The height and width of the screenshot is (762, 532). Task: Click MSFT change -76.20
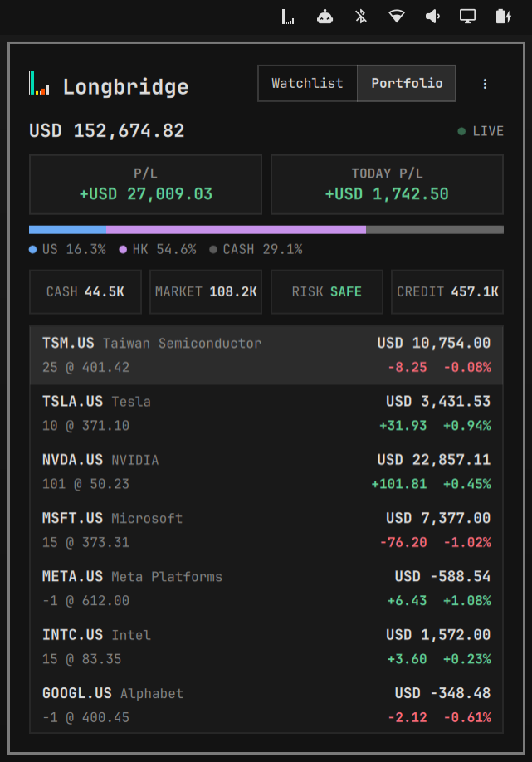(403, 542)
